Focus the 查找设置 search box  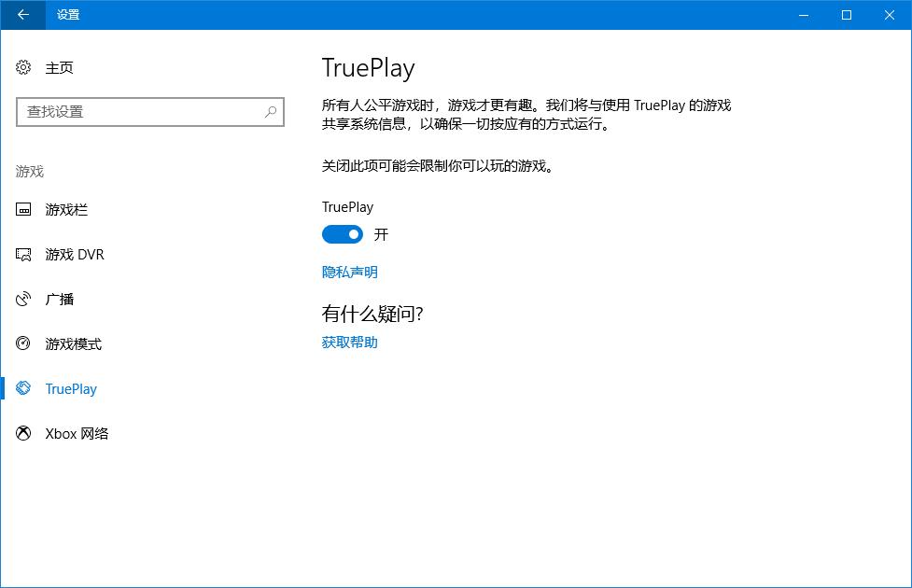(150, 112)
